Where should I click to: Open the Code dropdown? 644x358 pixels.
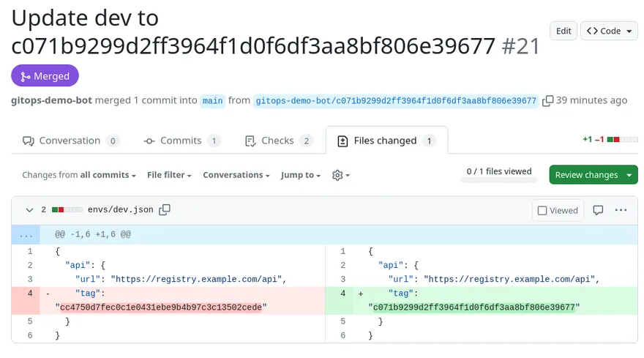609,31
